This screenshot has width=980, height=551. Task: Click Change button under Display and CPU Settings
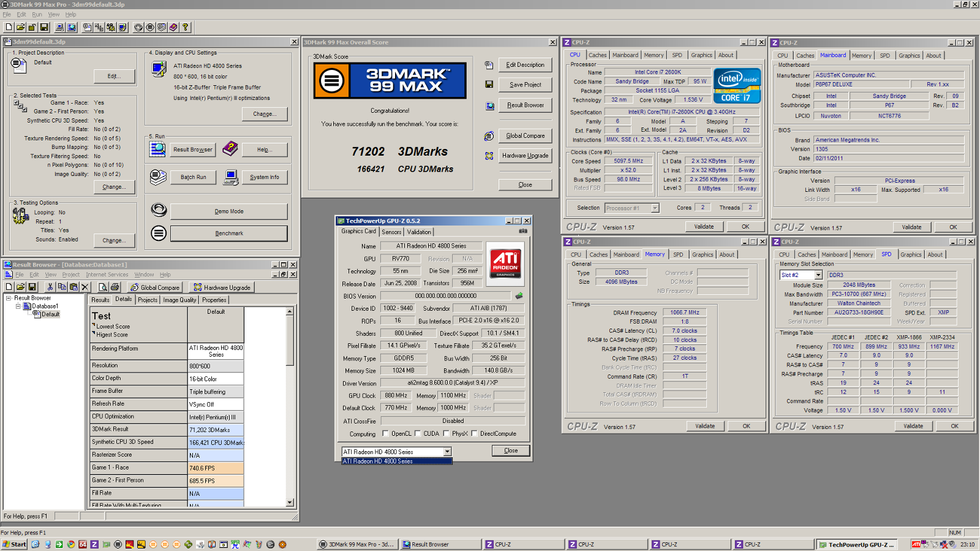pos(265,114)
